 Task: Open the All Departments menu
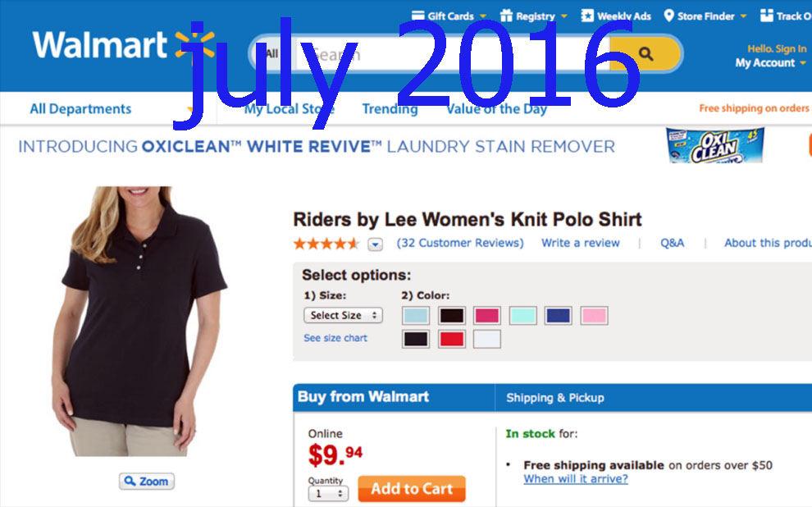tap(80, 109)
